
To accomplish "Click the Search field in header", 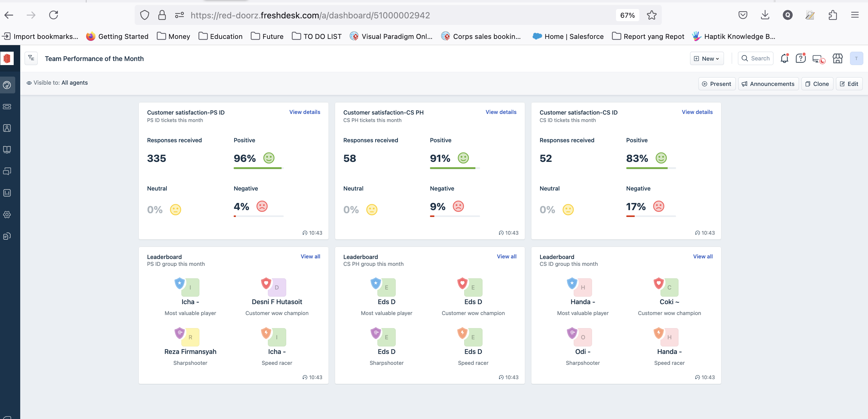I will 755,58.
